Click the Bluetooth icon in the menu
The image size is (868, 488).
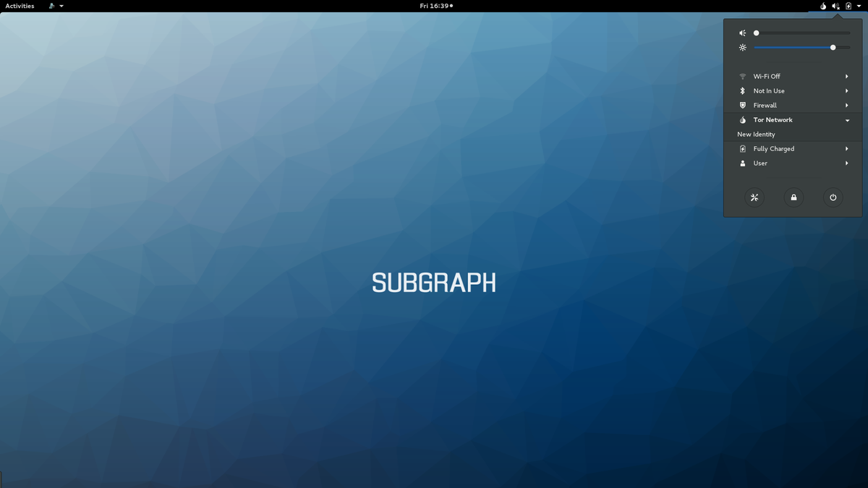[742, 91]
